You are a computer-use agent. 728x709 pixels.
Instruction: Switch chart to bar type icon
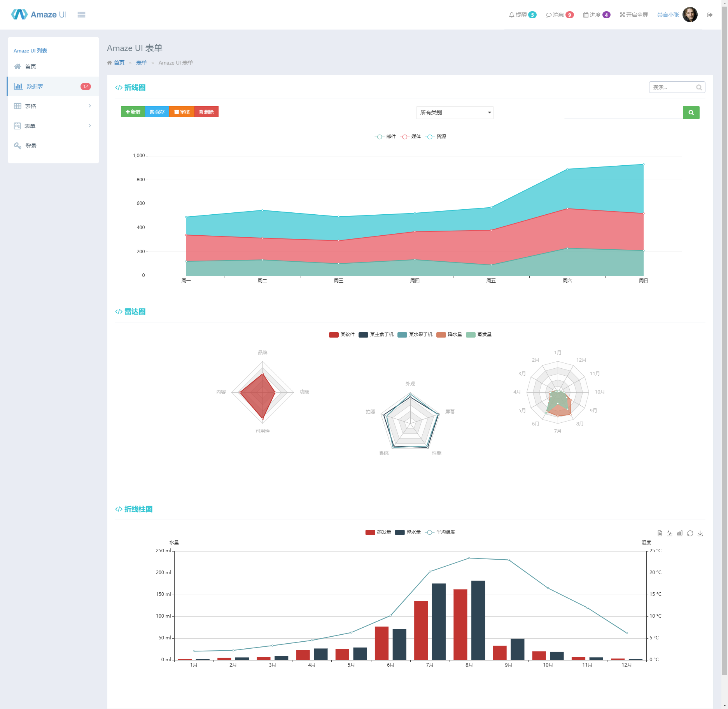pos(680,533)
